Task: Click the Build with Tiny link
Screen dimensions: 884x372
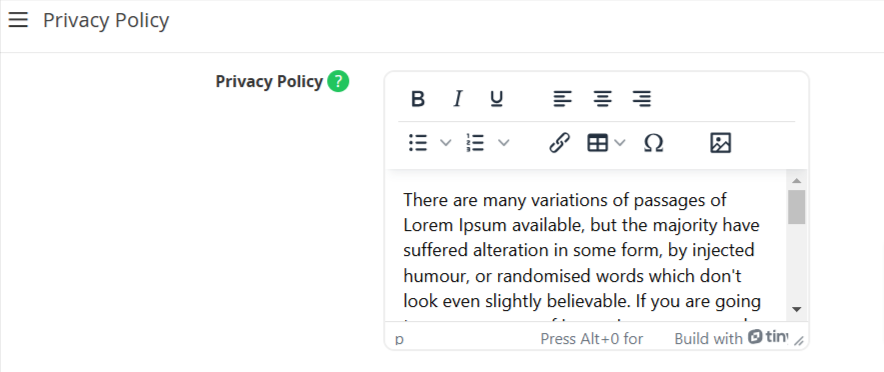Action: point(731,338)
